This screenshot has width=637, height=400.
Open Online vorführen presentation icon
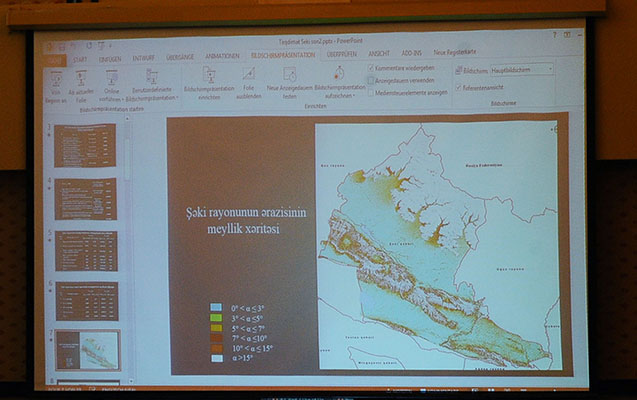tap(112, 77)
